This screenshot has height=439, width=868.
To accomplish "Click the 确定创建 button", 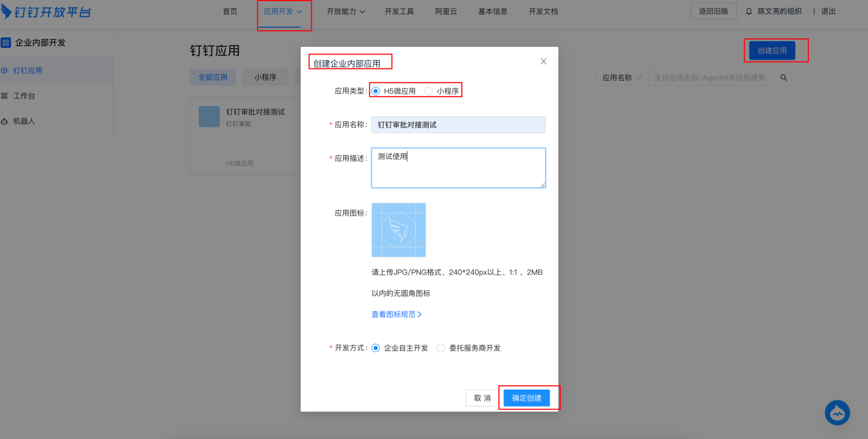I will [527, 398].
